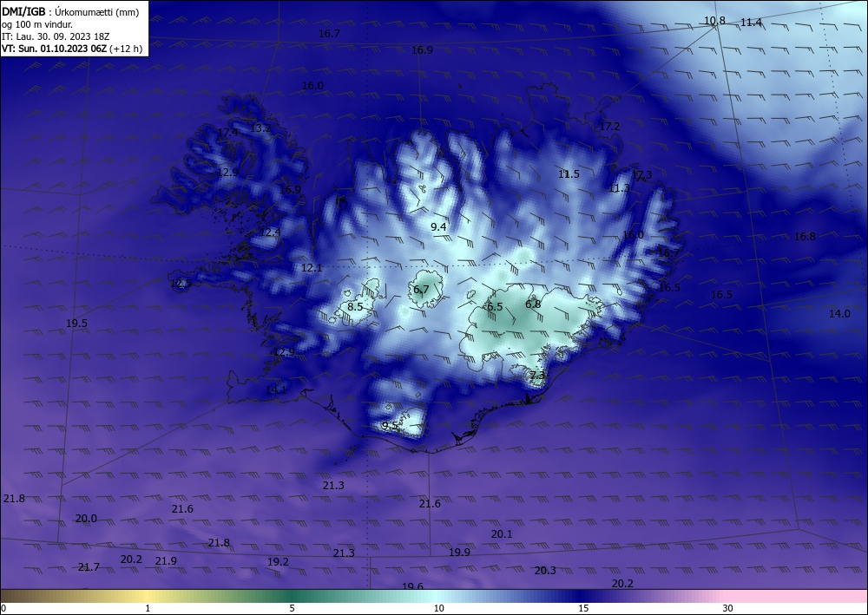Select the 7.3 value on the southeast glacier
This screenshot has width=868, height=615.
[x=537, y=375]
